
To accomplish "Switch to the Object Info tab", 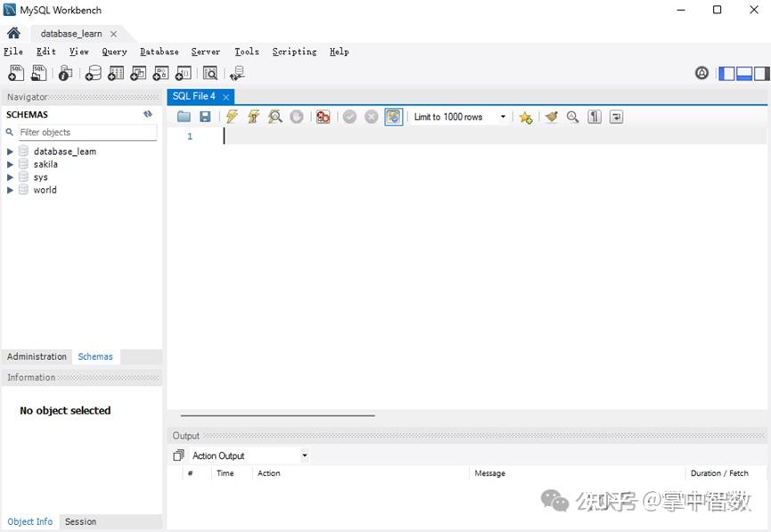I will (30, 521).
